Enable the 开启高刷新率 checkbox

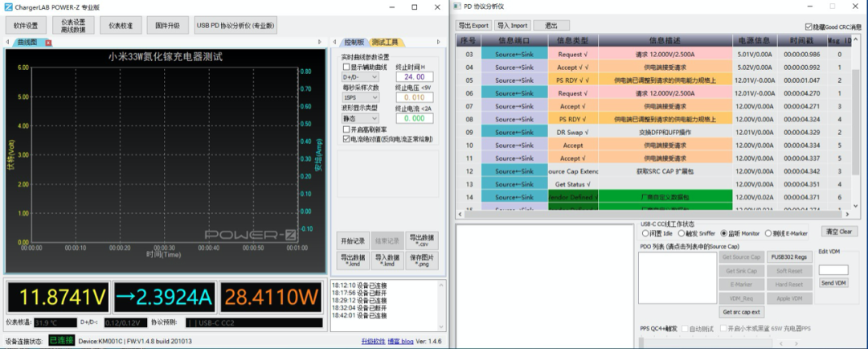(x=346, y=129)
